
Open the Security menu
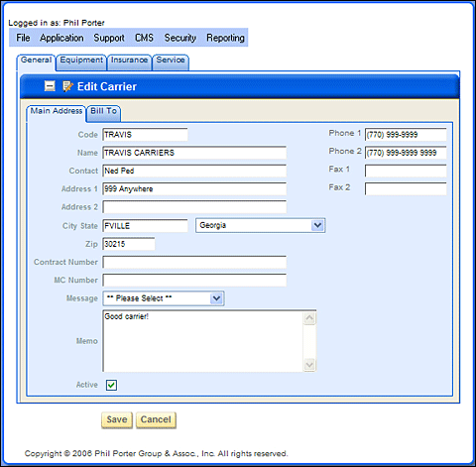[x=180, y=38]
